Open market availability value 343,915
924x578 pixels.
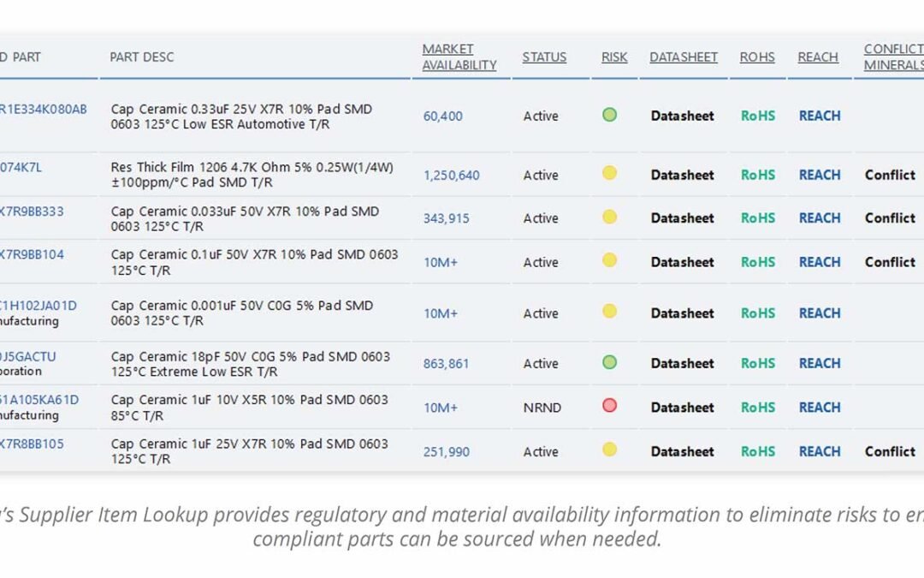pyautogui.click(x=446, y=218)
